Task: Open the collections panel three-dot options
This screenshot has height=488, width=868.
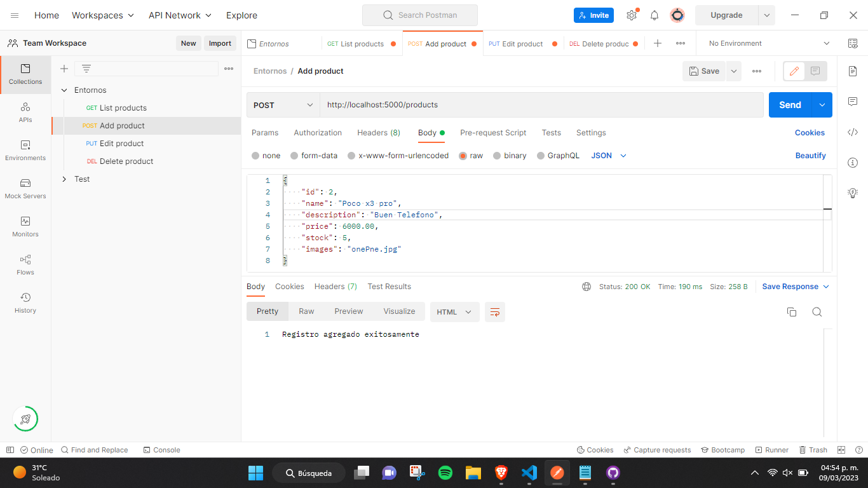Action: click(229, 69)
